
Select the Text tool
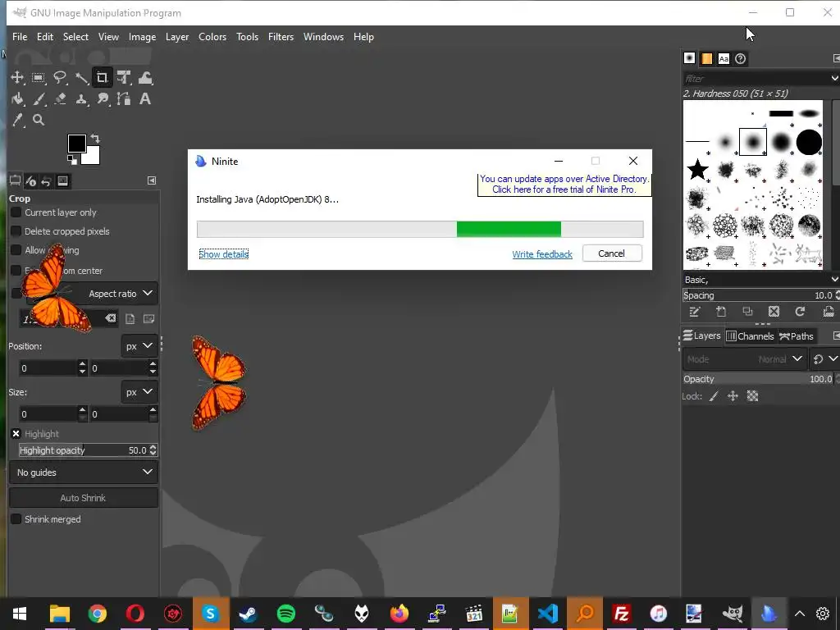point(144,99)
